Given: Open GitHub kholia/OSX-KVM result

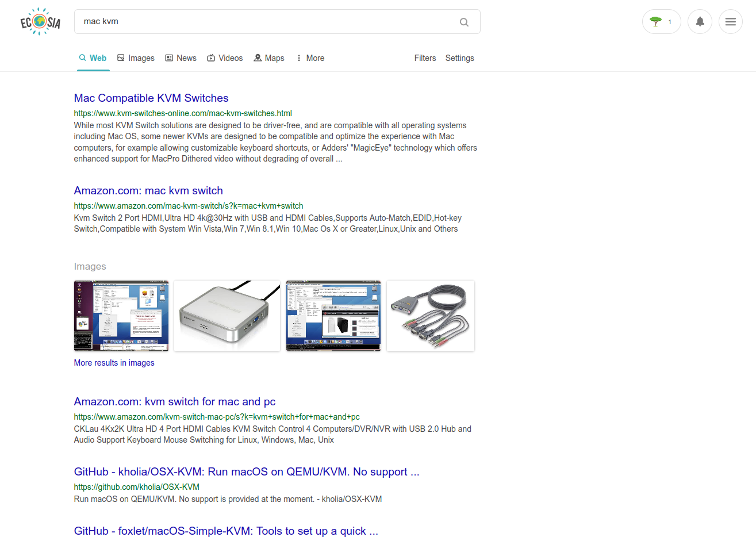Looking at the screenshot, I should point(247,472).
